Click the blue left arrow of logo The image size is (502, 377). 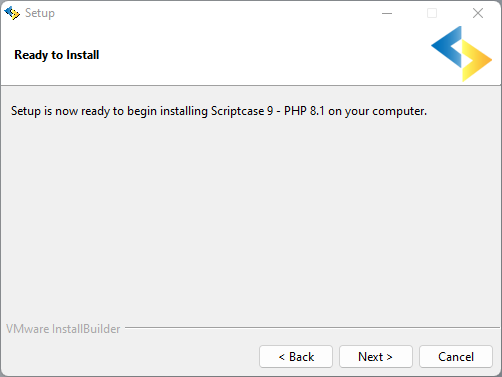coord(447,47)
